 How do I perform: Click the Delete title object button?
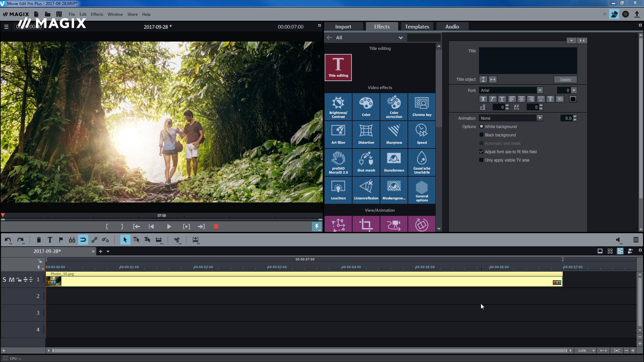[565, 79]
